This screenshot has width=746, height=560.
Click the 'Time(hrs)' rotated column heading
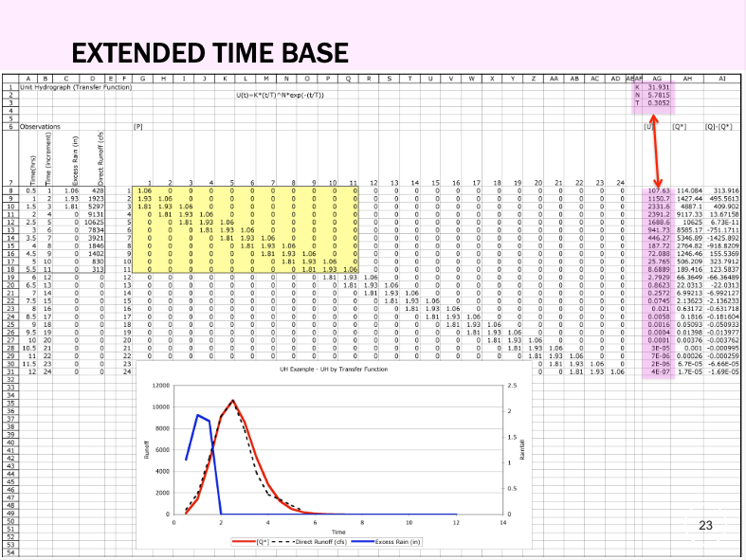coord(33,171)
